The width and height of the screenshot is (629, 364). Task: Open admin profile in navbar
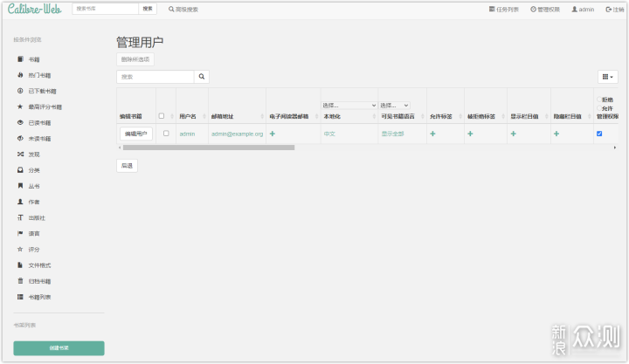(x=583, y=10)
